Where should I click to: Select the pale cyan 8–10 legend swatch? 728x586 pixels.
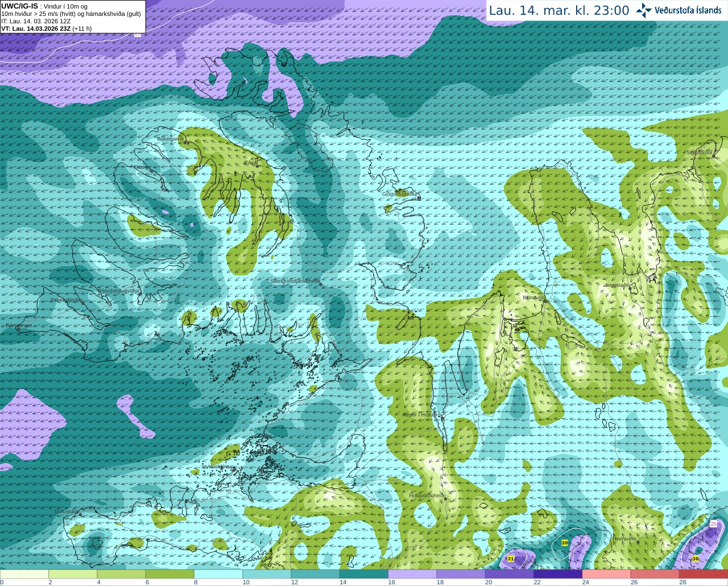218,574
